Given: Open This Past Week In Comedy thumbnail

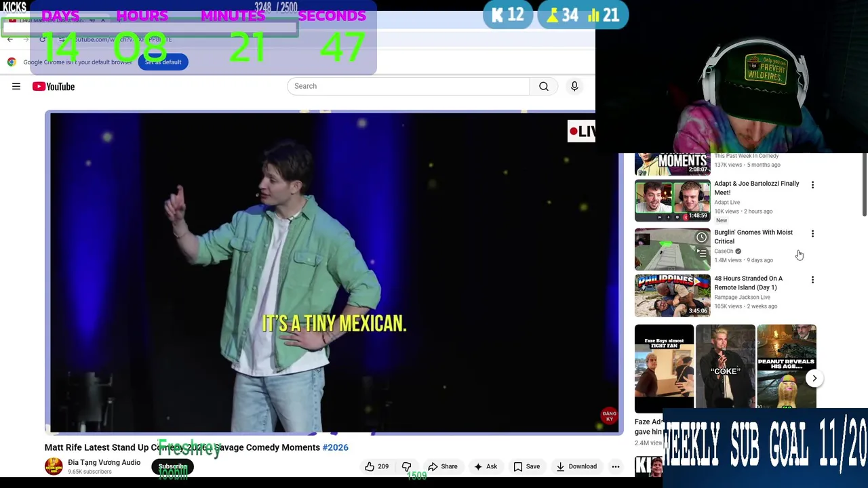Looking at the screenshot, I should [672, 164].
